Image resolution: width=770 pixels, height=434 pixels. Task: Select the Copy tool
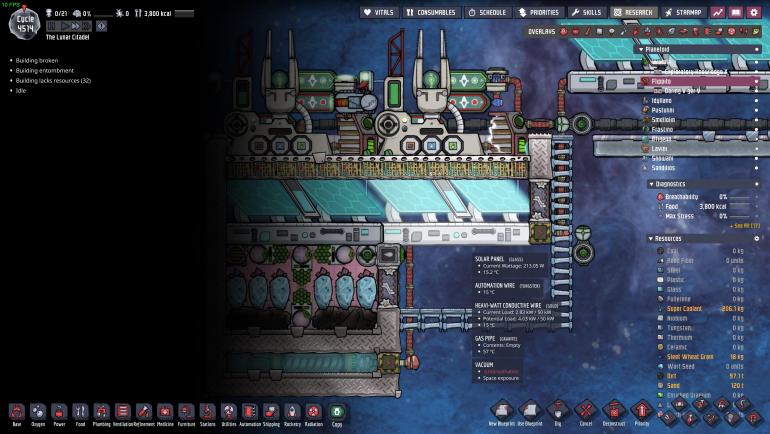pyautogui.click(x=337, y=415)
